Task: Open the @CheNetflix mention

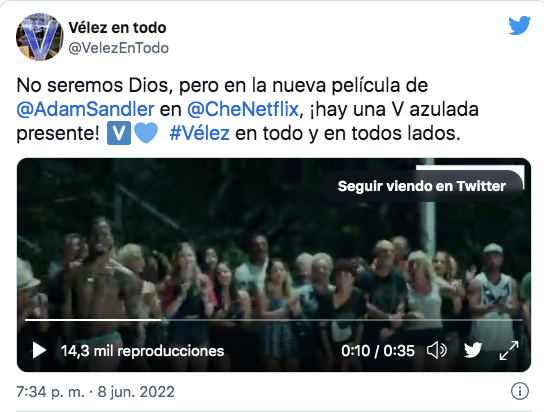Action: pos(243,109)
